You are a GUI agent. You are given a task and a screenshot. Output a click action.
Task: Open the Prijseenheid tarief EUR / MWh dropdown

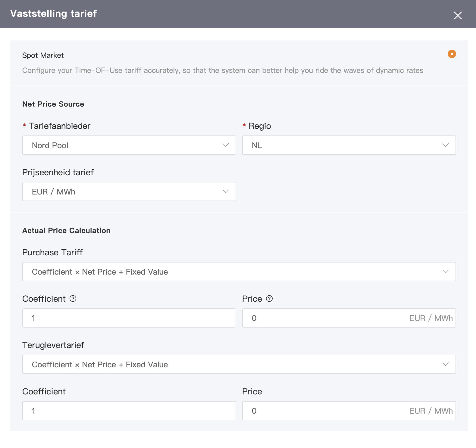point(129,191)
